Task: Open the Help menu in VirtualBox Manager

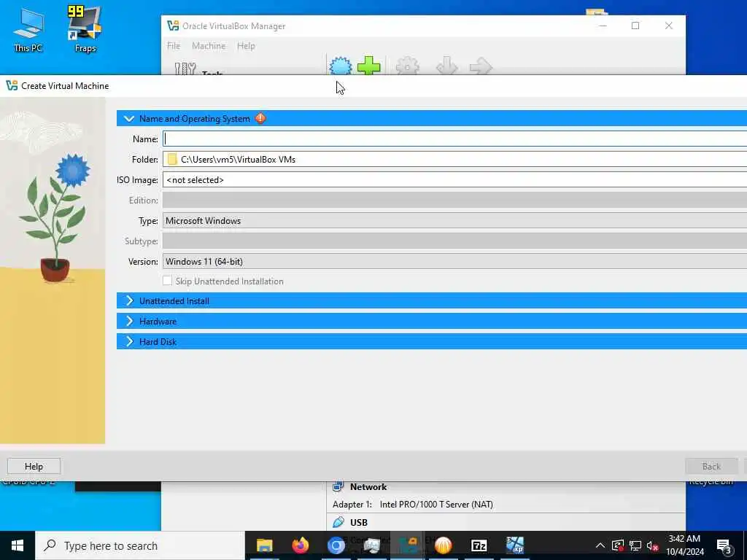Action: click(x=246, y=46)
